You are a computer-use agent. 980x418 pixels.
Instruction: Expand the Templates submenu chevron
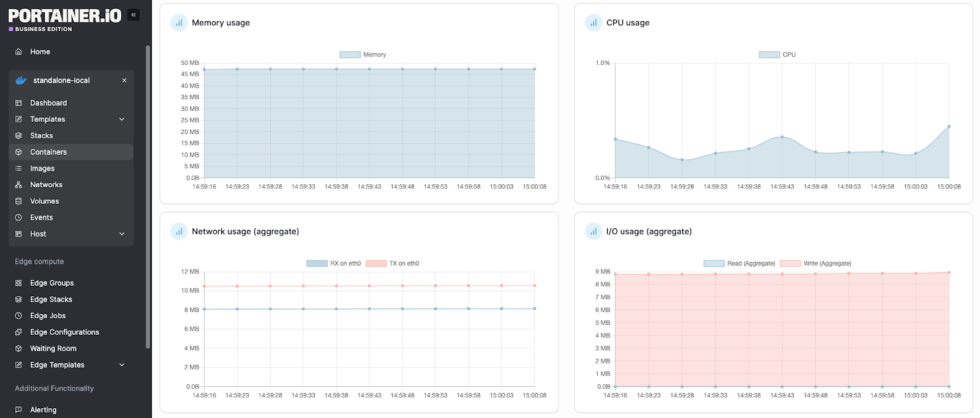pos(122,119)
